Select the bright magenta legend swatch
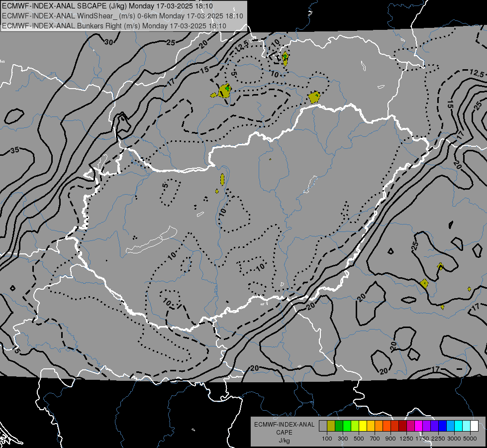 [419, 426]
